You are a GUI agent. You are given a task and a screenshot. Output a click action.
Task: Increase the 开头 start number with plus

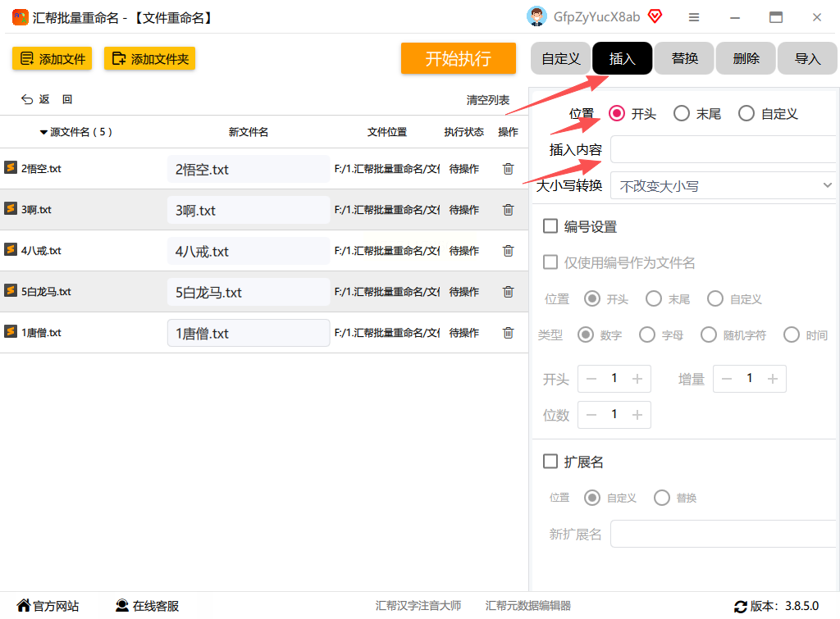click(x=637, y=379)
